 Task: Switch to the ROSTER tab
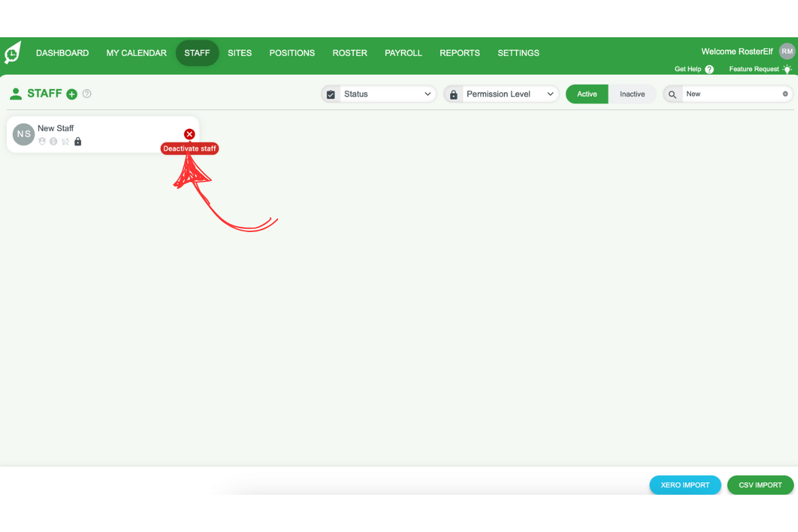click(350, 53)
